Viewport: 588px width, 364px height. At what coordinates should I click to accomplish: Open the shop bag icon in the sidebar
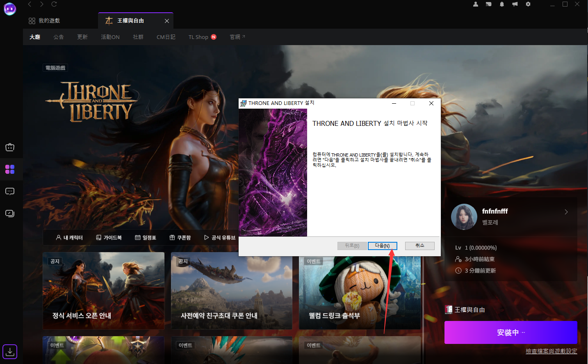(x=10, y=147)
